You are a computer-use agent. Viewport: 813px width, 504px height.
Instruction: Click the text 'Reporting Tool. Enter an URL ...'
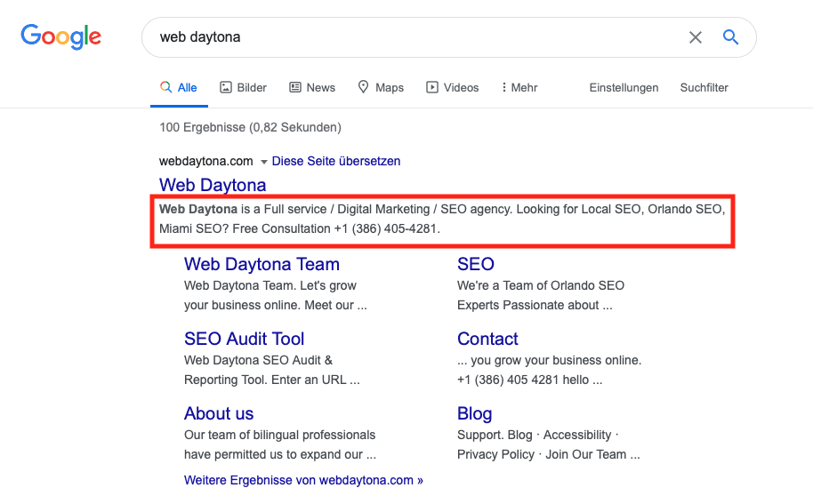click(271, 380)
